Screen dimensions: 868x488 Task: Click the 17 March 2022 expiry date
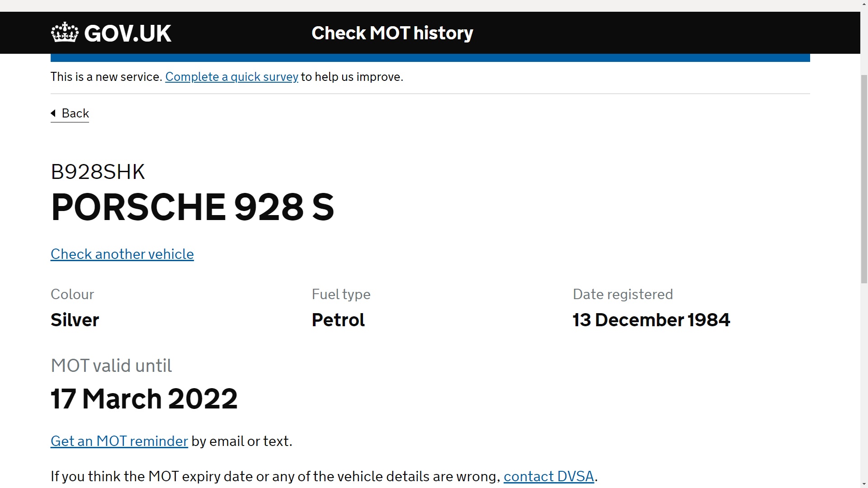pyautogui.click(x=144, y=399)
